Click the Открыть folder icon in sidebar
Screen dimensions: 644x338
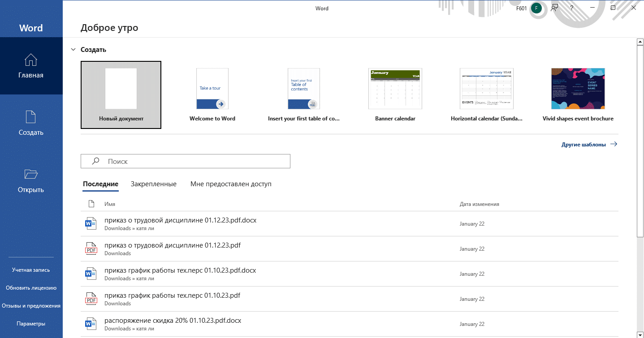click(x=31, y=174)
